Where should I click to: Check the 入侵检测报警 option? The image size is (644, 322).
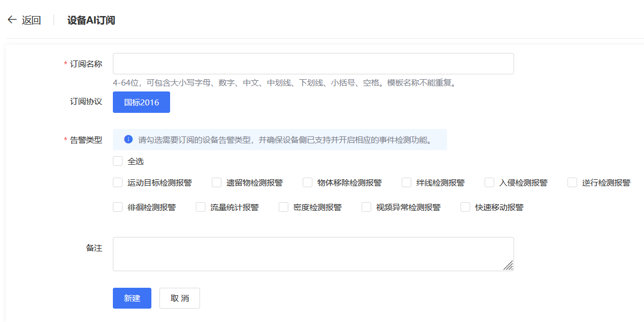click(489, 182)
